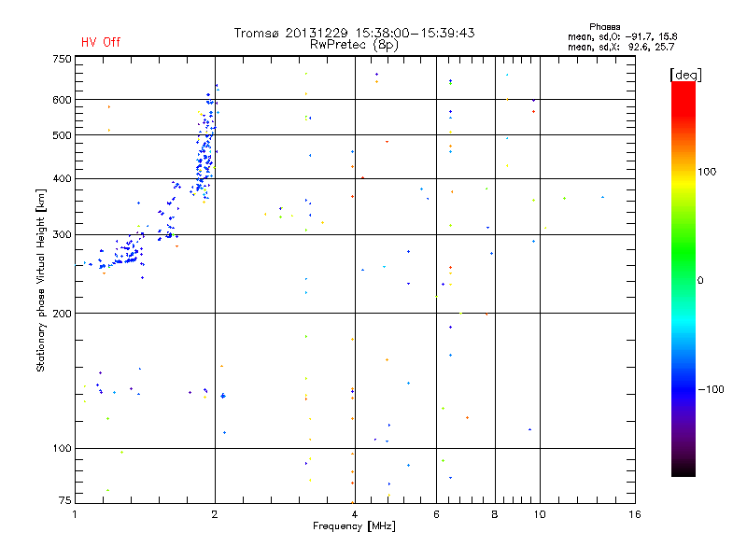Click the colorbar tick label '100'
Image resolution: width=747 pixels, height=560 pixels.
pos(707,172)
